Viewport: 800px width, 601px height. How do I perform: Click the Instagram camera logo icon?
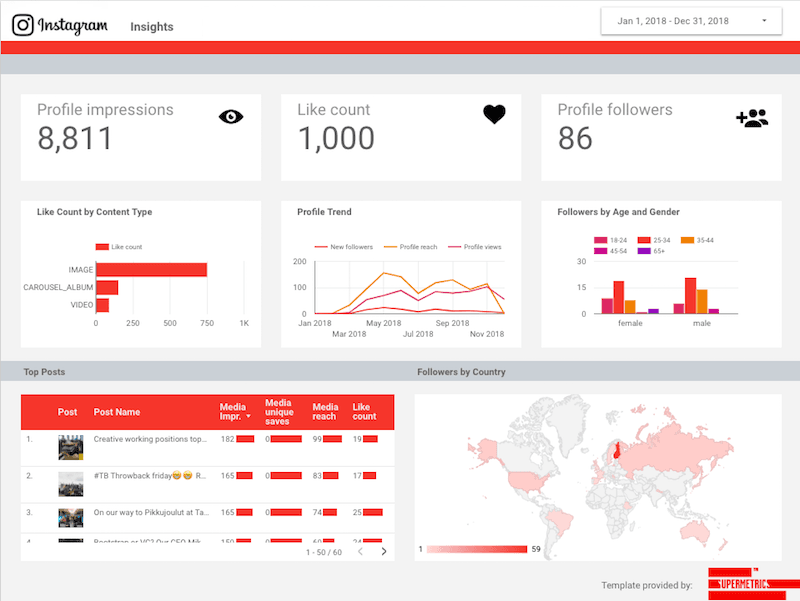(23, 25)
